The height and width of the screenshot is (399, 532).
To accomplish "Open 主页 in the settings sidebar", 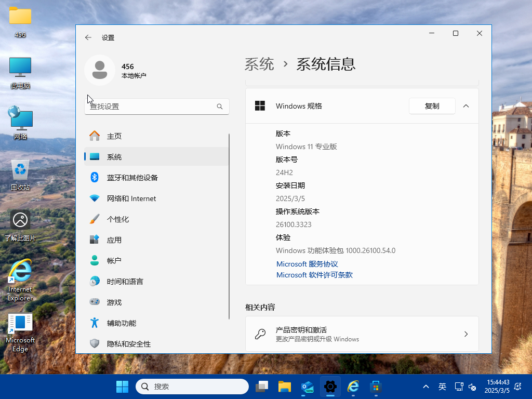I will pos(157,136).
